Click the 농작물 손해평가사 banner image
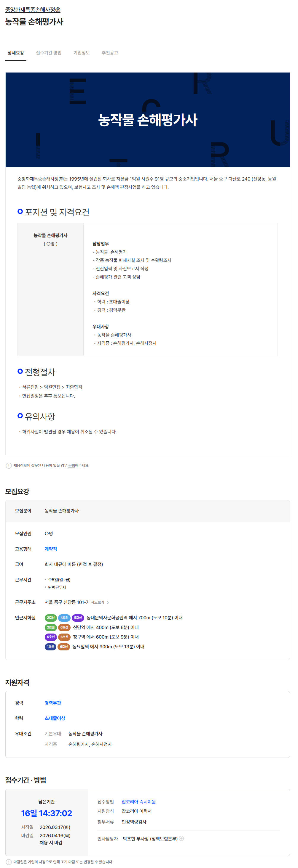 pyautogui.click(x=147, y=120)
